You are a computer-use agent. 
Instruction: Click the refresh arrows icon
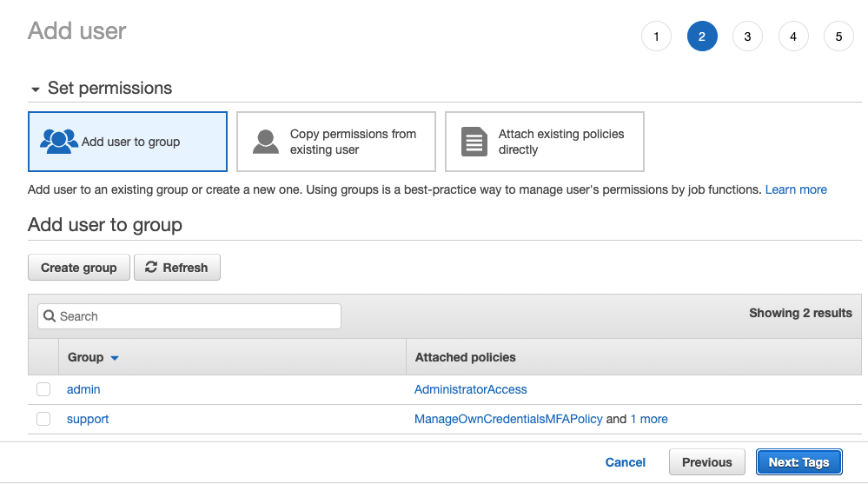151,268
